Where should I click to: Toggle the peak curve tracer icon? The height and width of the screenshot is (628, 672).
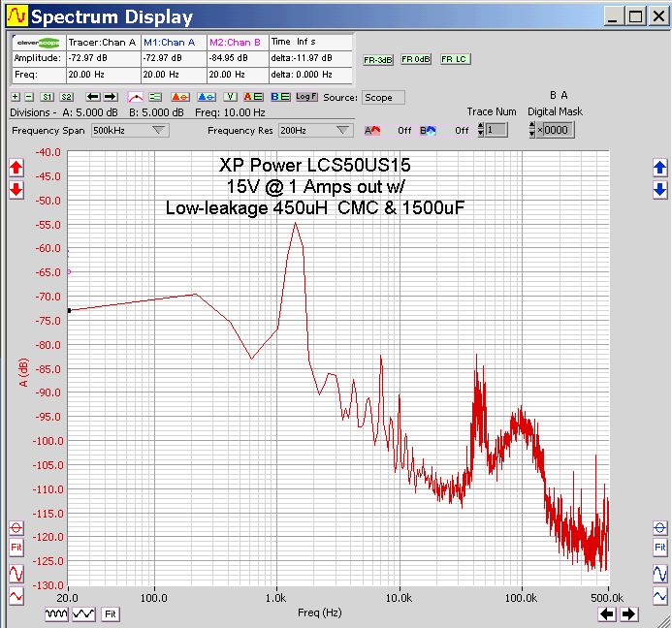click(136, 97)
